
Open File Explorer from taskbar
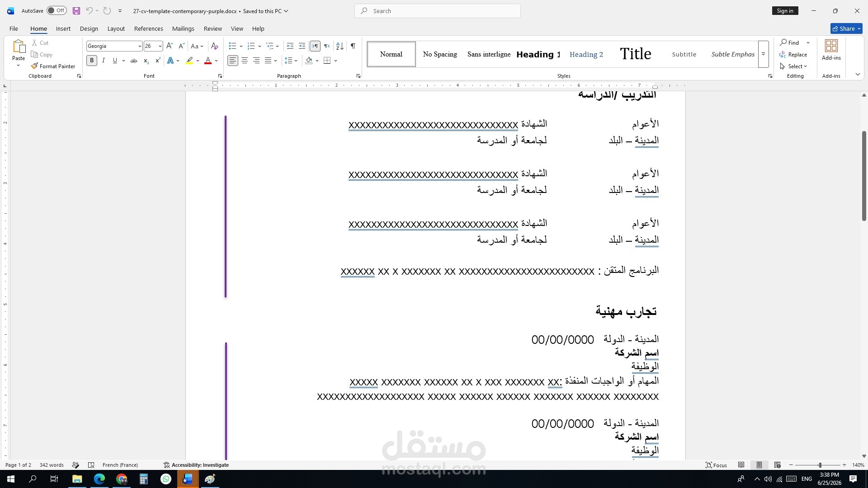point(77,479)
